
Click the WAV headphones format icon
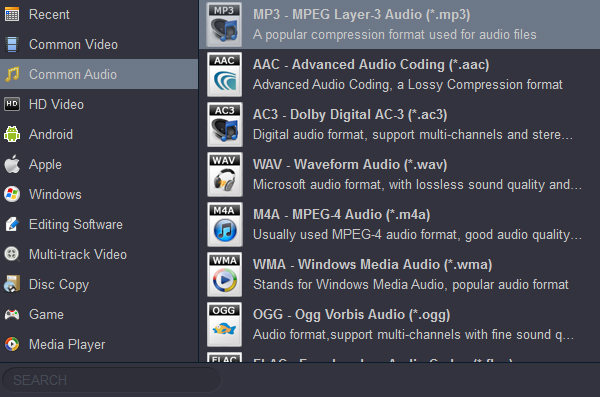pyautogui.click(x=225, y=175)
